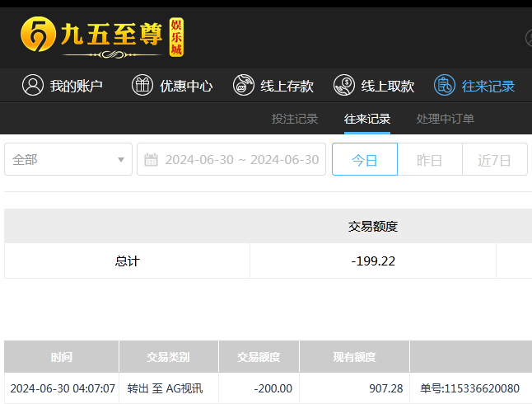Image resolution: width=532 pixels, height=404 pixels.
Task: Open the 我的账户 menu item
Action: [x=77, y=86]
